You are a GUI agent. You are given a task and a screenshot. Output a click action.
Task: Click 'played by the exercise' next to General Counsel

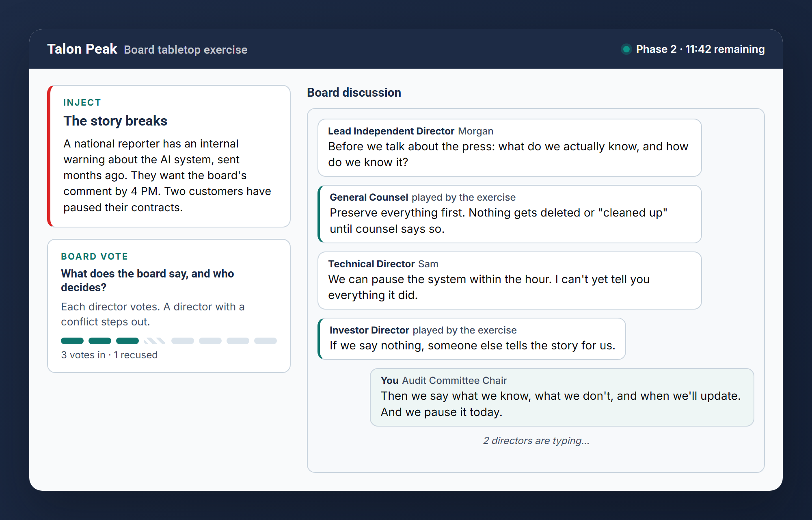(464, 197)
